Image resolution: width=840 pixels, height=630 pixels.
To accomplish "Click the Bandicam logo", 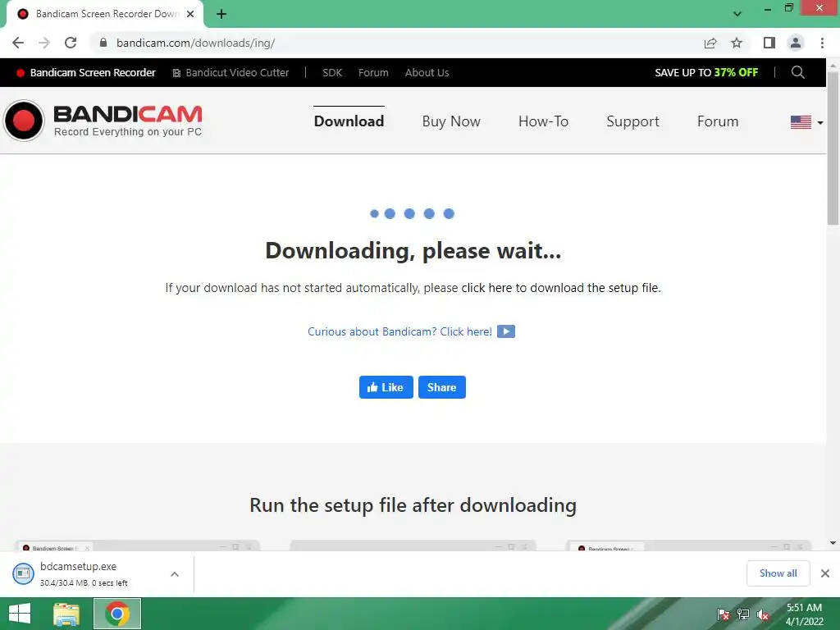I will (x=103, y=121).
